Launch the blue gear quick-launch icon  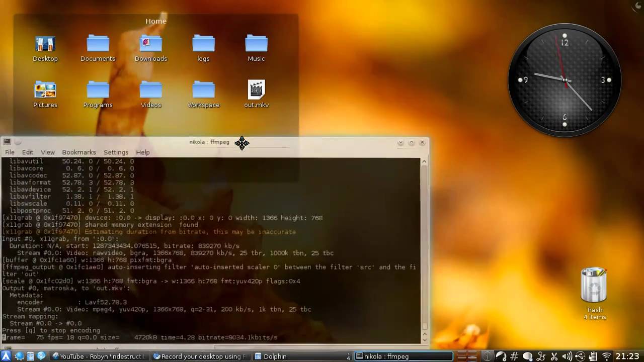pyautogui.click(x=20, y=356)
